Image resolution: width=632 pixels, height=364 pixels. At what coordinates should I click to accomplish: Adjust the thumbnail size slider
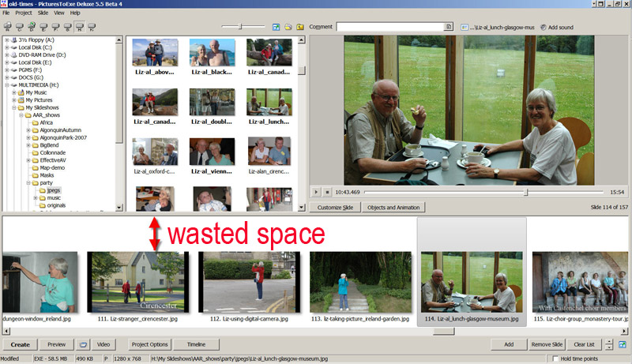coord(242,27)
